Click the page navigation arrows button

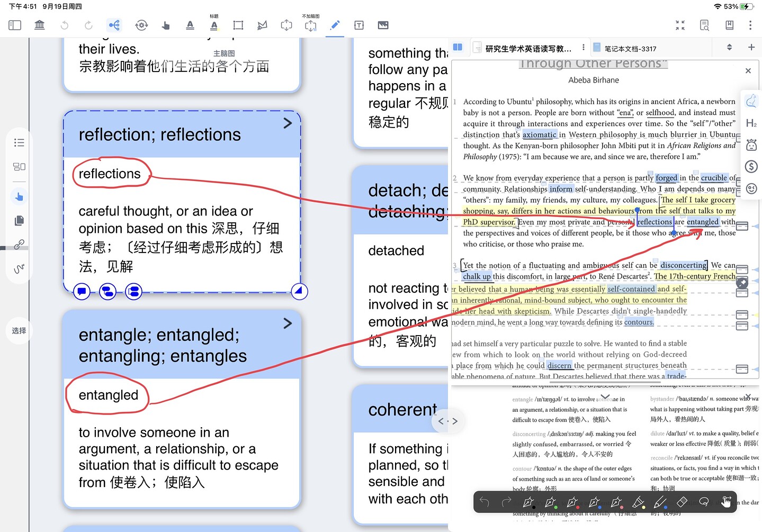(x=448, y=421)
